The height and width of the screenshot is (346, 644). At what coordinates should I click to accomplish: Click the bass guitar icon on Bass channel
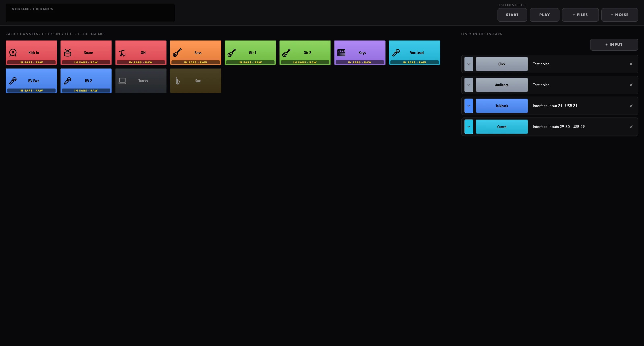pos(177,53)
